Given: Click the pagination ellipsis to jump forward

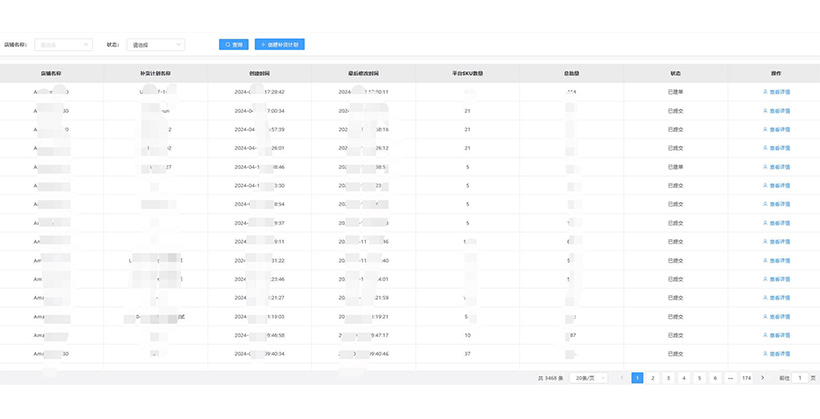Looking at the screenshot, I should pos(731,378).
